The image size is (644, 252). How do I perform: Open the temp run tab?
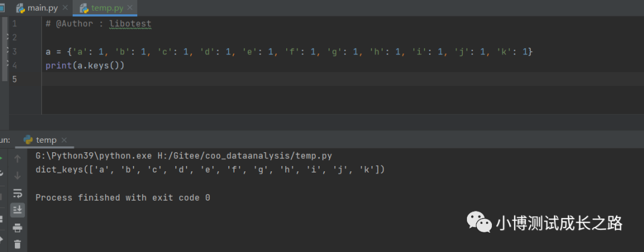41,140
